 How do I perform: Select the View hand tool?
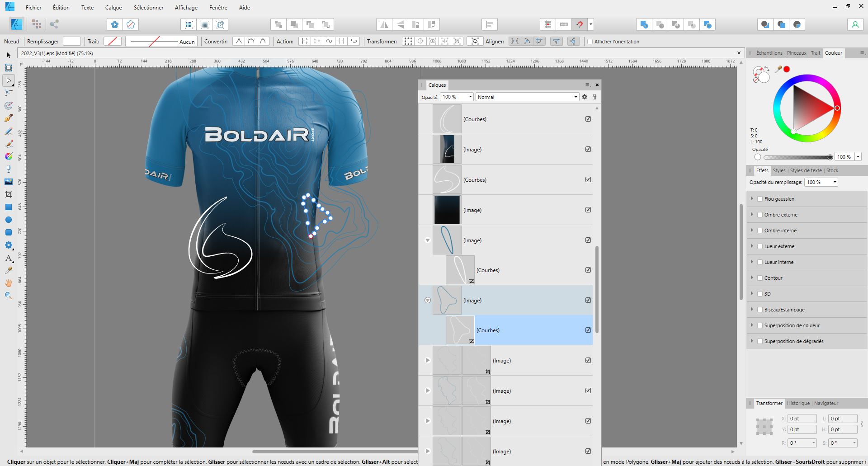(x=9, y=283)
